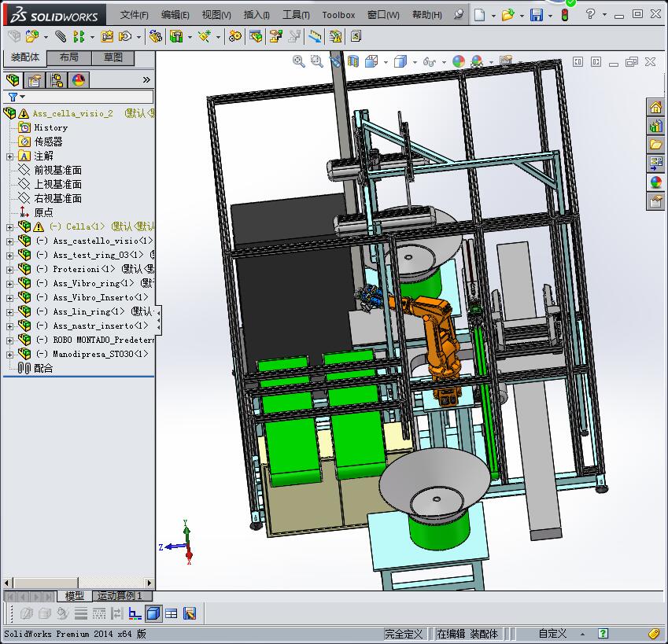
Task: Open the PropertyManager tab icon
Action: tap(35, 79)
